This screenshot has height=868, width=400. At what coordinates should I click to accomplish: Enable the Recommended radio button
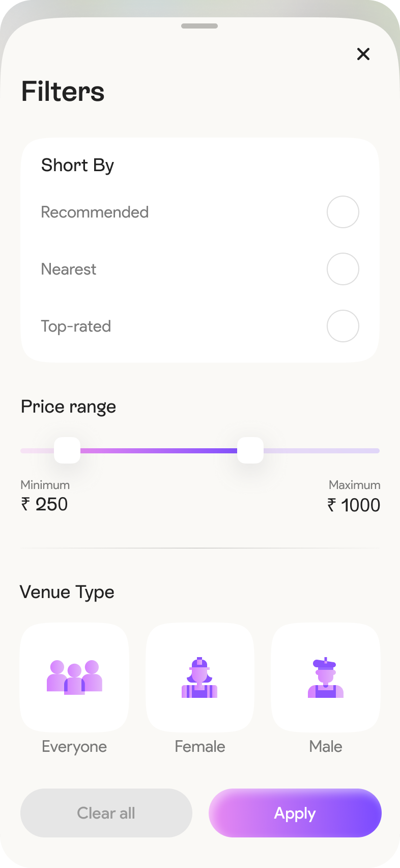tap(343, 212)
